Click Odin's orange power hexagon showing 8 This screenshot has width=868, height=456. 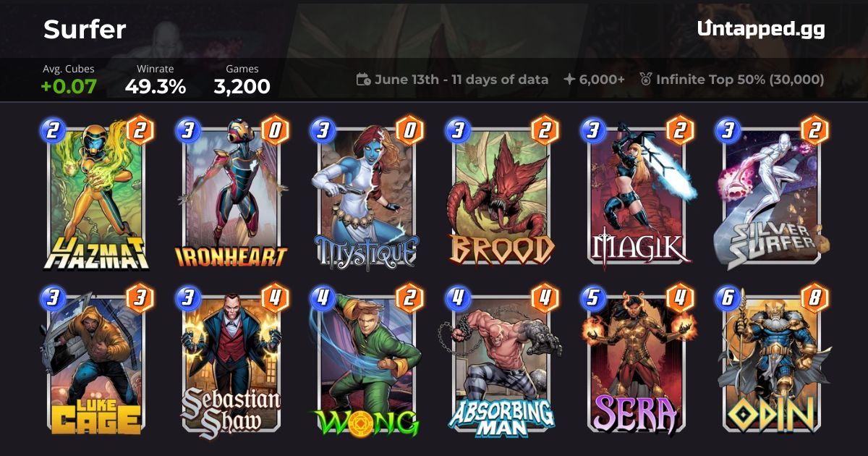(x=814, y=297)
